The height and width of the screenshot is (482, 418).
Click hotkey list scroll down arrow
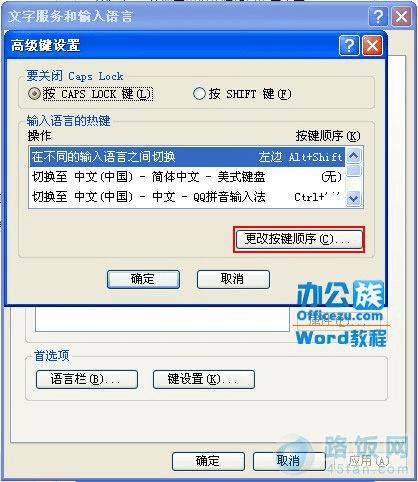(353, 199)
